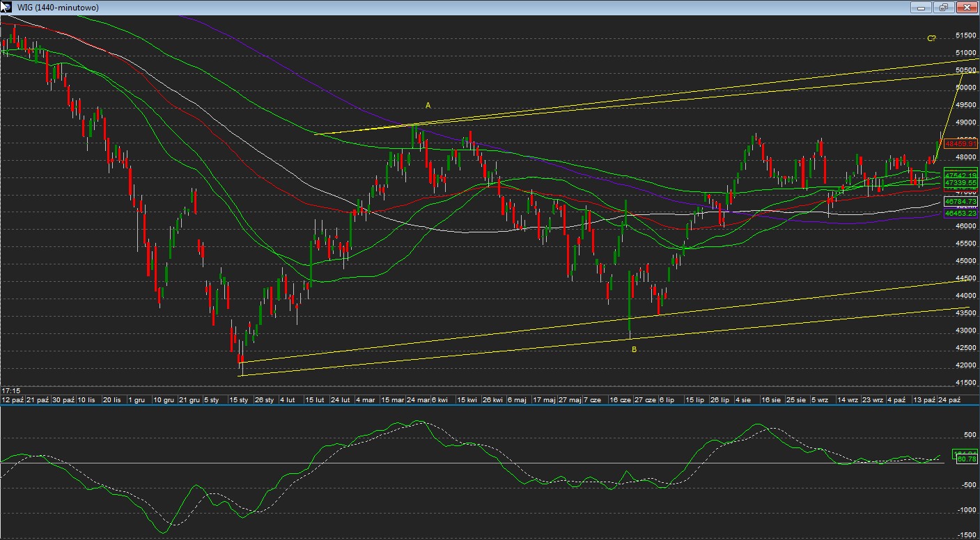
Task: Click the '12 paź' date at axis start
Action: 13,400
